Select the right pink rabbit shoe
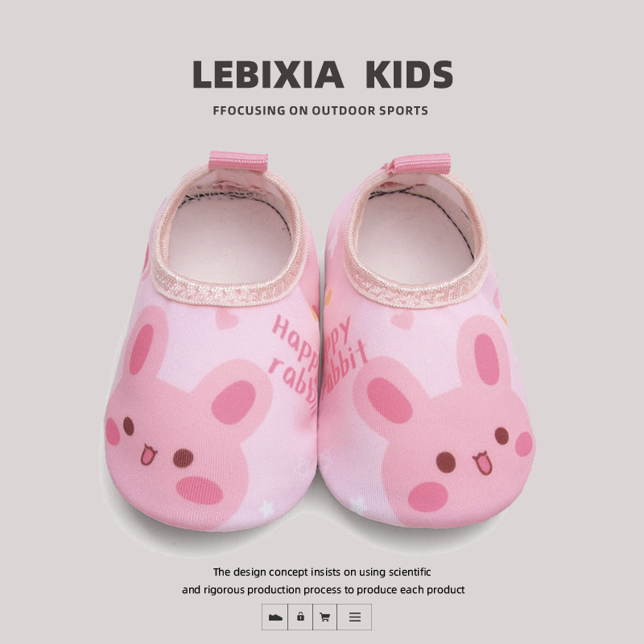 point(427,341)
